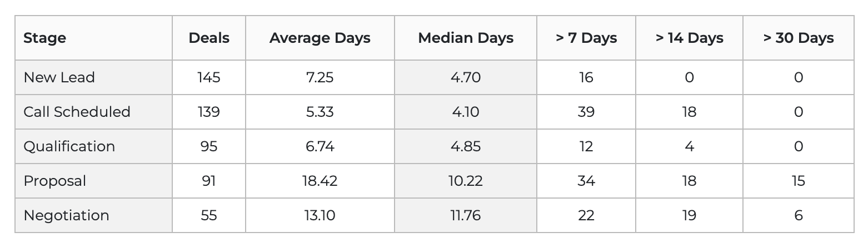Click Qualification median days value 4.85
This screenshot has height=247, width=868.
point(466,146)
